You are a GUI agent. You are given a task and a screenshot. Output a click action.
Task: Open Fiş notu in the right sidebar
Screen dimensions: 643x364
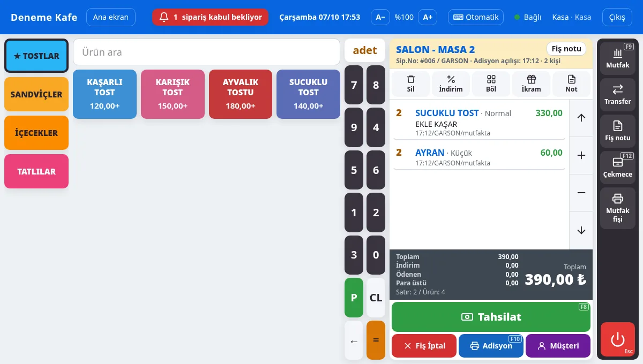click(618, 131)
